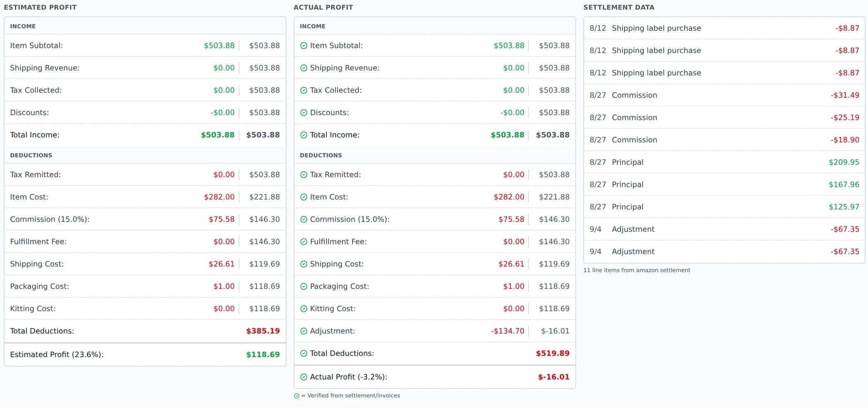868x408 pixels.
Task: Select the verified icon by Packaging Cost
Action: [x=303, y=287]
